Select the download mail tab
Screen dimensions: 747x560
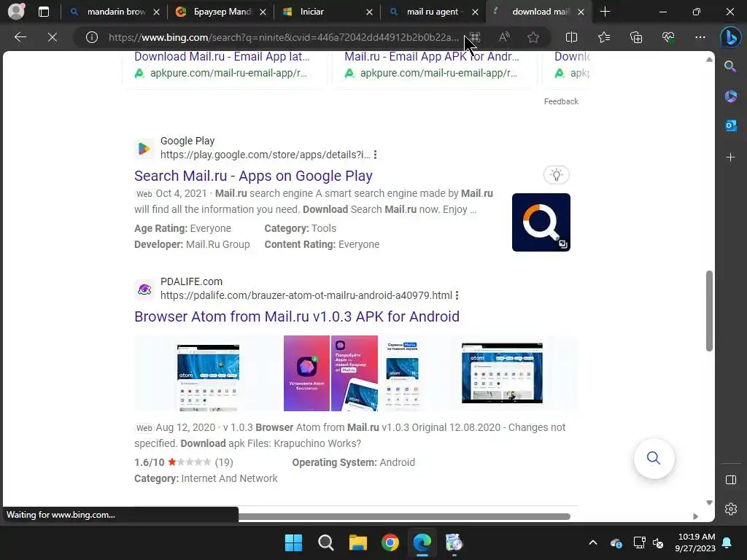click(539, 12)
